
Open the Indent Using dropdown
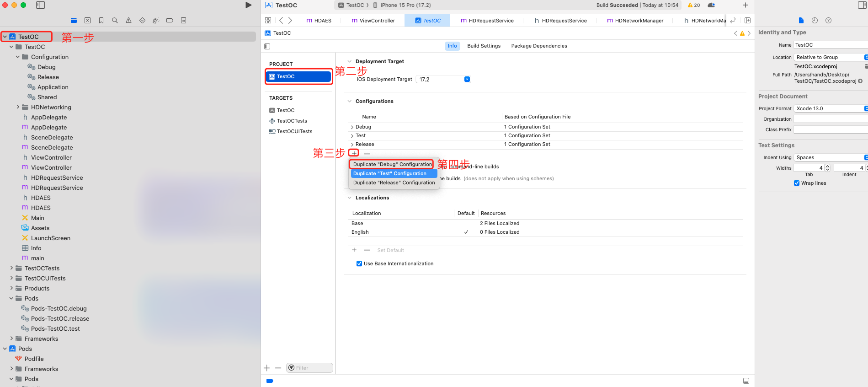[x=831, y=157]
